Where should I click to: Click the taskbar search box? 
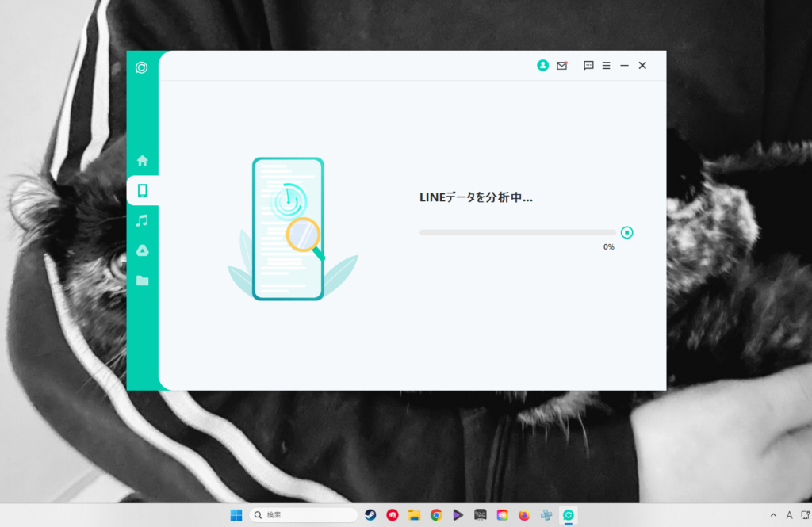tap(303, 515)
